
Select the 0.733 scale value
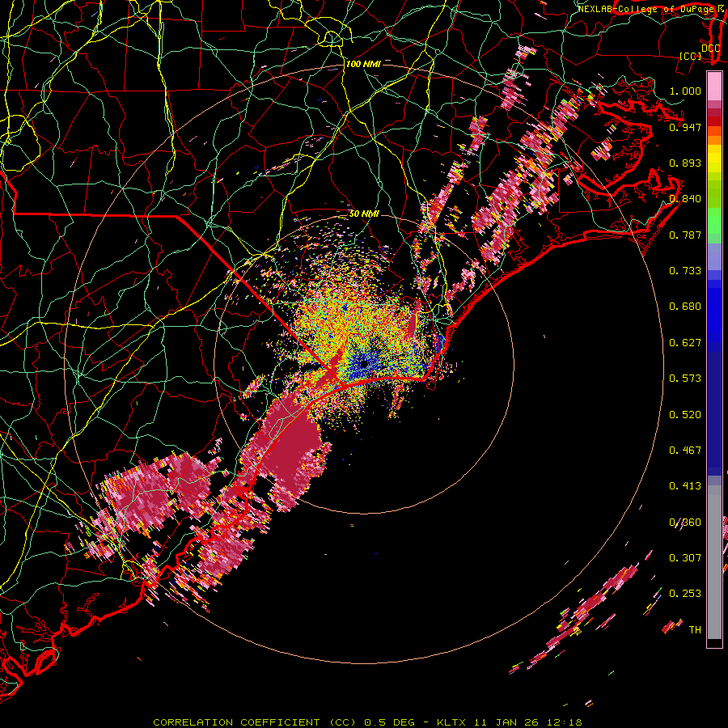pos(685,271)
